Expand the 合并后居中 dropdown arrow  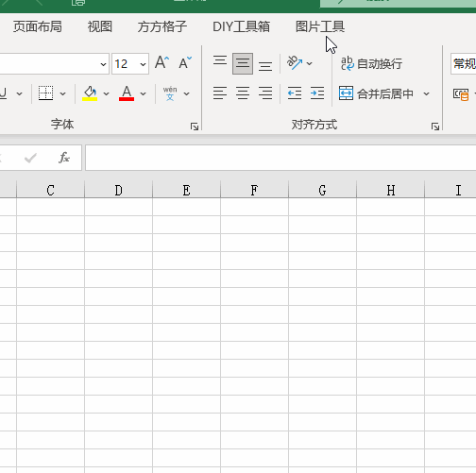tap(426, 93)
